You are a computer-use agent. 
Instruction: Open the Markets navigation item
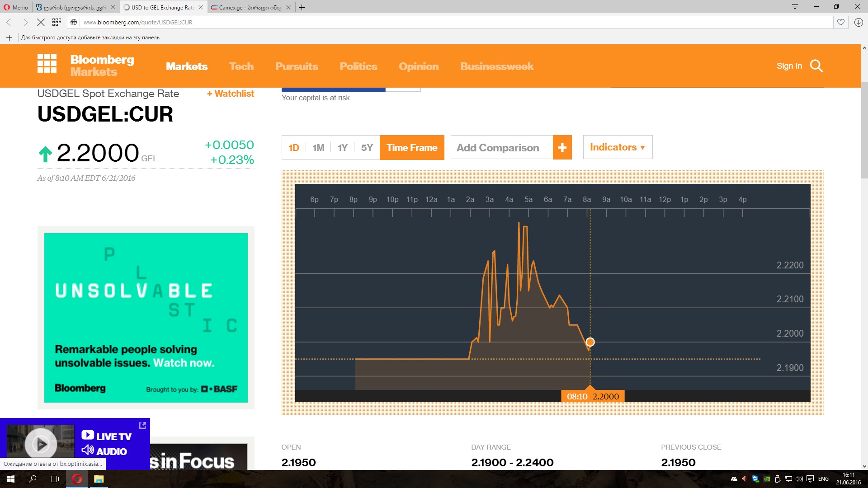pos(187,66)
